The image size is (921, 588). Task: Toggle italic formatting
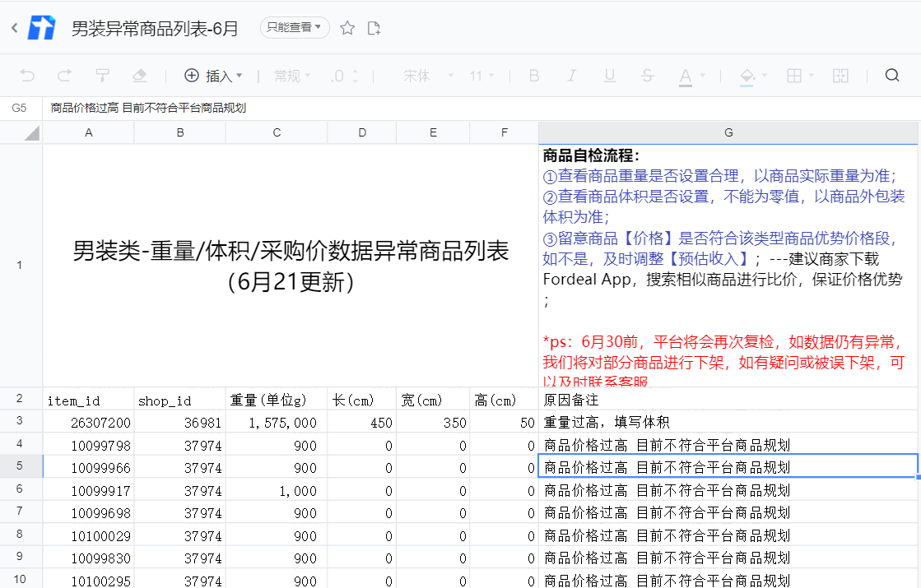click(x=571, y=75)
